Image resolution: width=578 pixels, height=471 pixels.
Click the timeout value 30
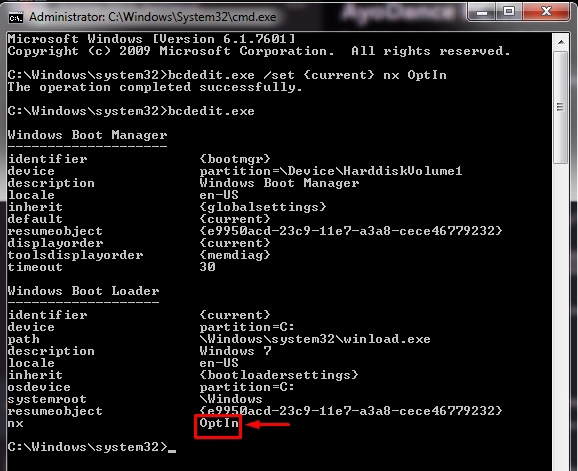tap(207, 266)
